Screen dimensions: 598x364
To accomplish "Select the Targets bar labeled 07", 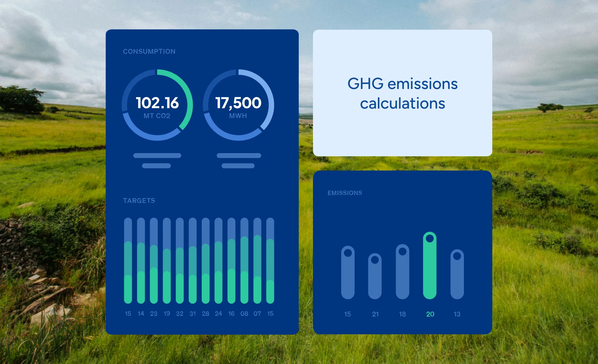I will point(257,260).
